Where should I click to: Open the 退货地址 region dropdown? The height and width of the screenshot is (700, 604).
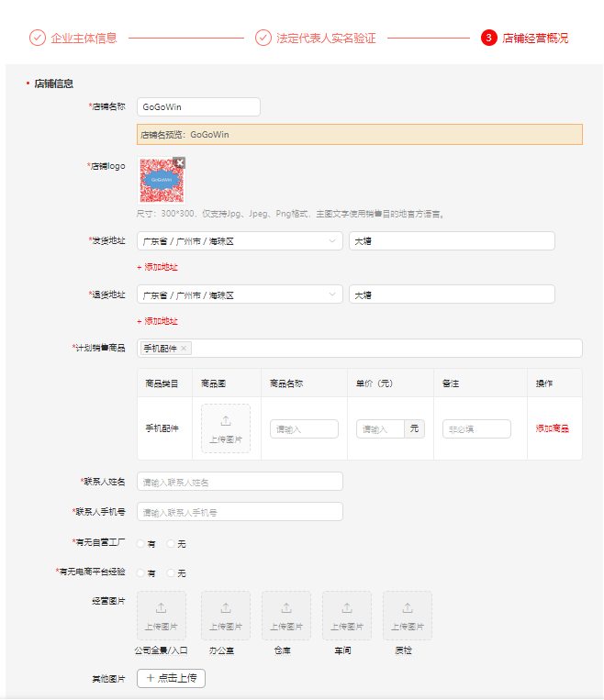[240, 294]
